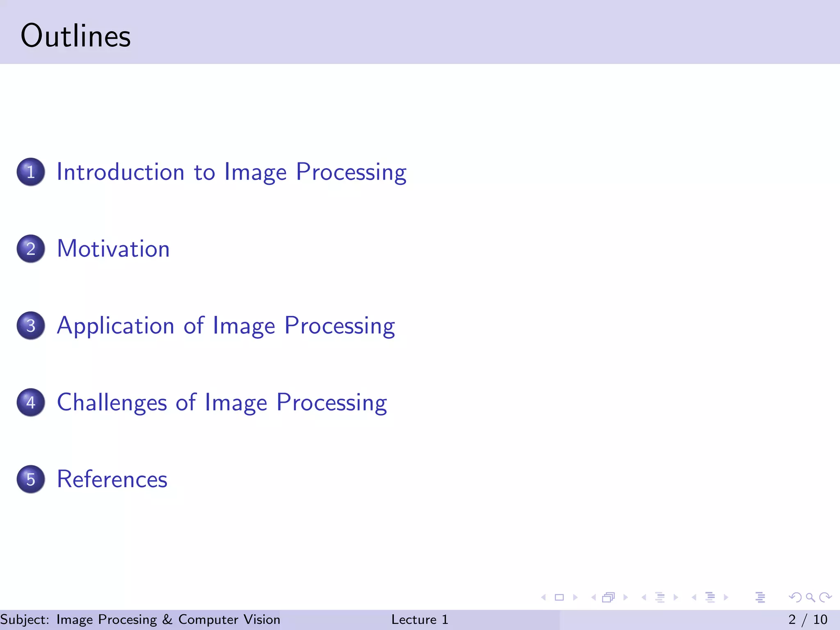Click the subsection navigation icon
Image resolution: width=840 pixels, height=630 pixels.
tap(660, 598)
